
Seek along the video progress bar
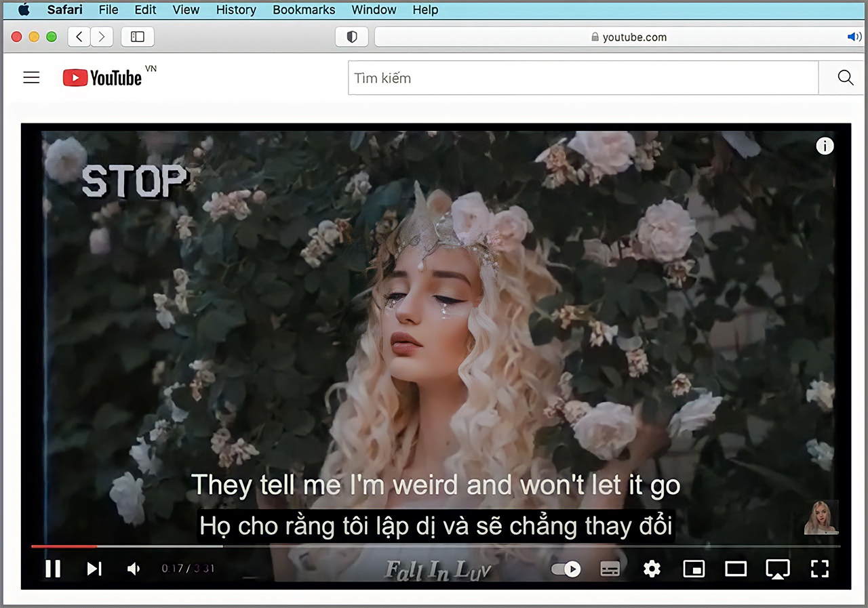coord(435,546)
